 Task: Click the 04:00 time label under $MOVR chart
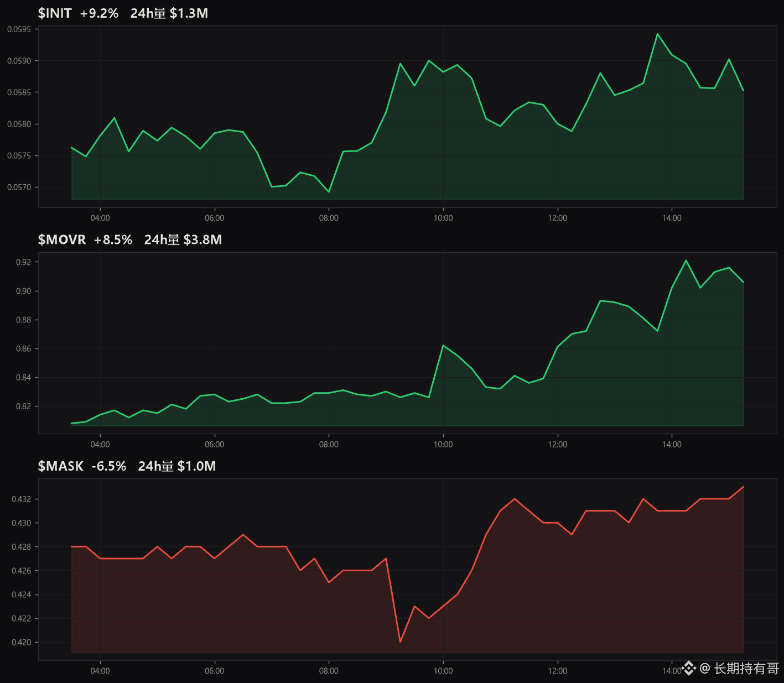(100, 444)
